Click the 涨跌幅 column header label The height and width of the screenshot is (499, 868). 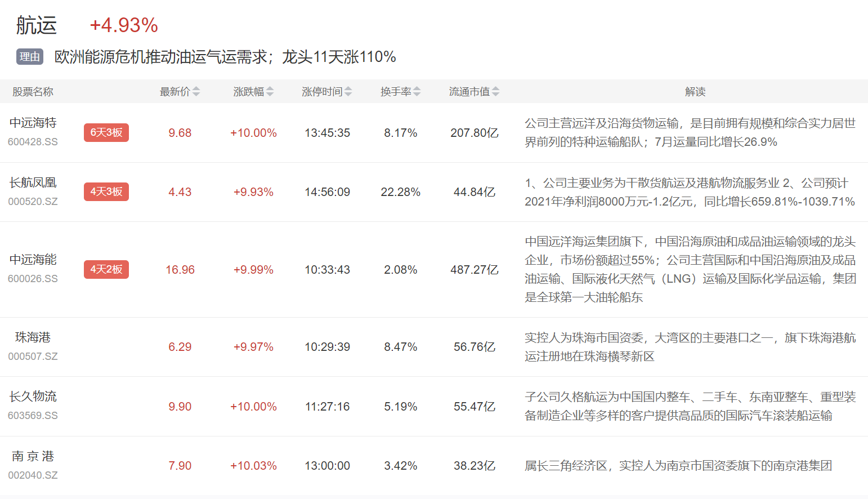click(249, 92)
